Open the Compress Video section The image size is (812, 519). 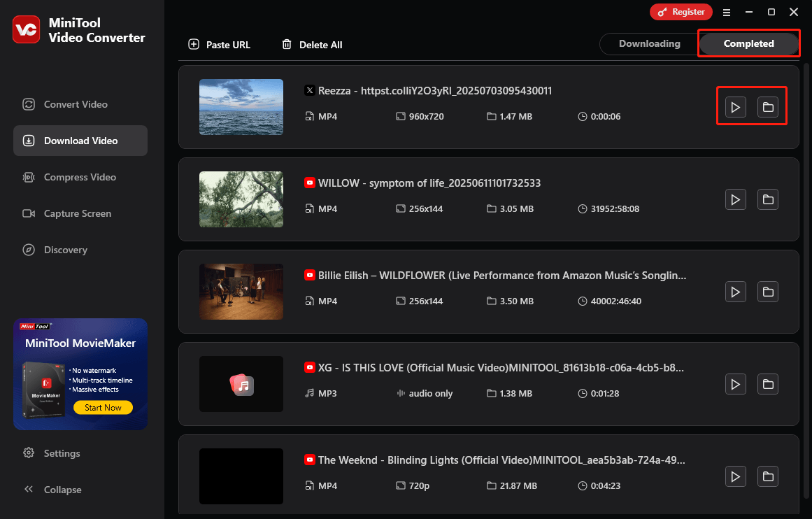[80, 177]
